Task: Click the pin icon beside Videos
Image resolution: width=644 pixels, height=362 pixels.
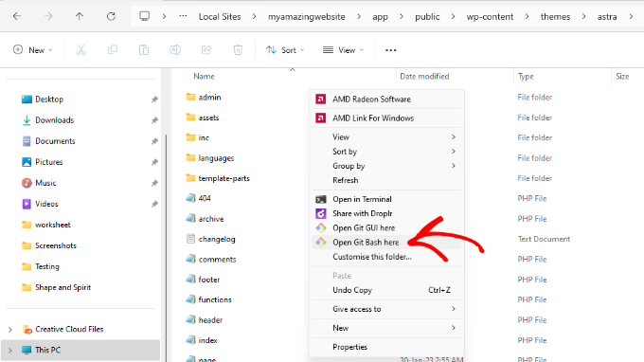Action: [x=154, y=204]
